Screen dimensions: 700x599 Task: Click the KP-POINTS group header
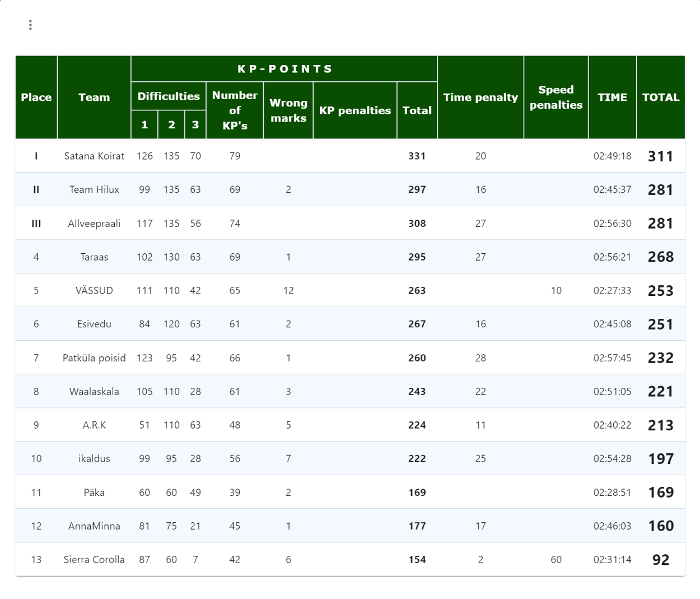click(284, 69)
